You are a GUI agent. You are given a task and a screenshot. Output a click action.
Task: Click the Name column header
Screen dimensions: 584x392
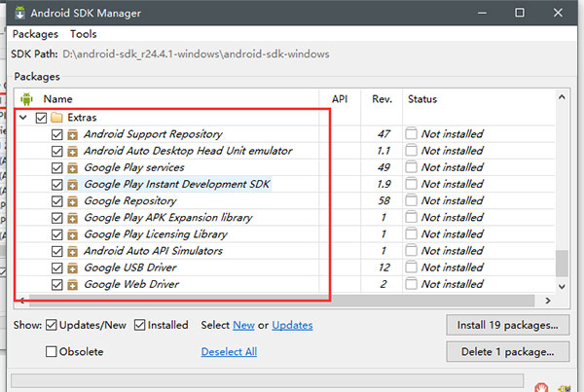tap(58, 98)
